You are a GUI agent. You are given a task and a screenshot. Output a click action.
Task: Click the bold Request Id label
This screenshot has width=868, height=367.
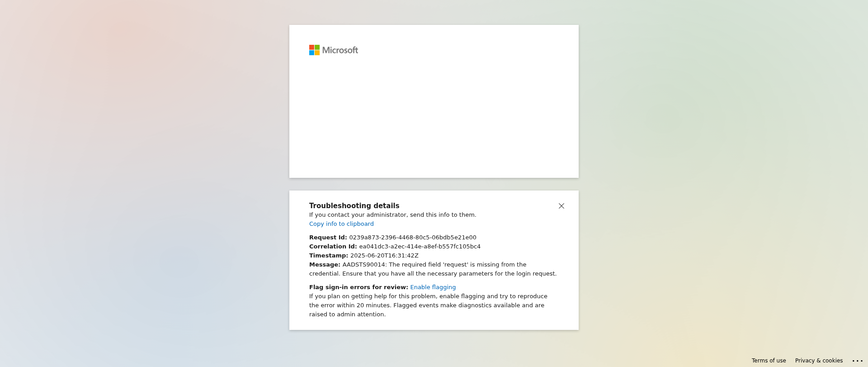pos(328,238)
